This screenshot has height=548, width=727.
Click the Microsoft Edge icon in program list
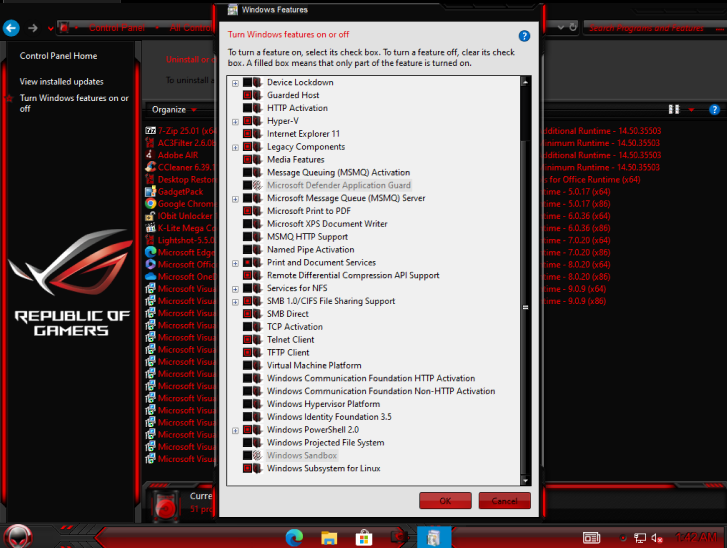150,252
